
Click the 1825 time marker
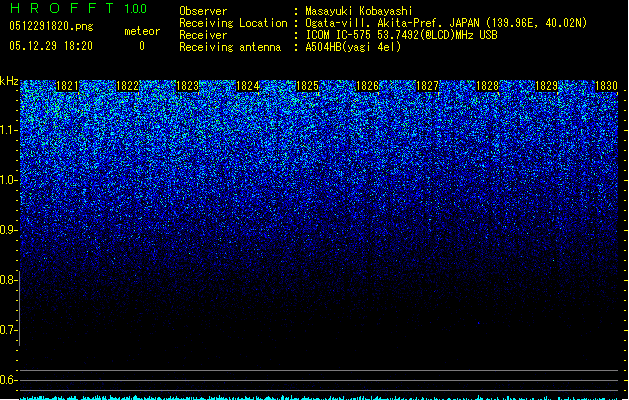[307, 86]
